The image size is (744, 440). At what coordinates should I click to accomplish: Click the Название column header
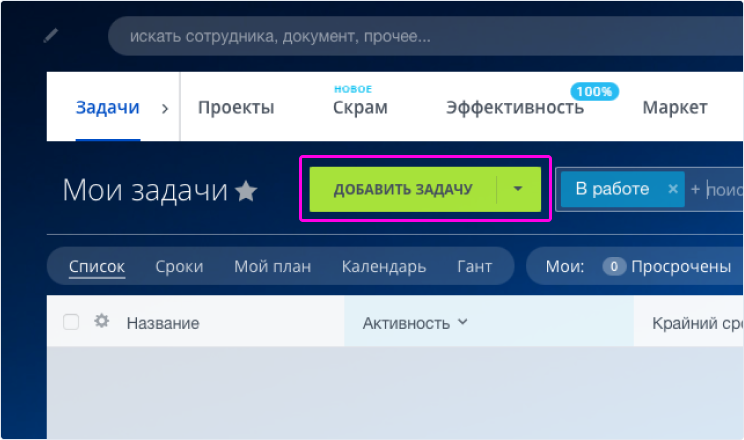163,323
